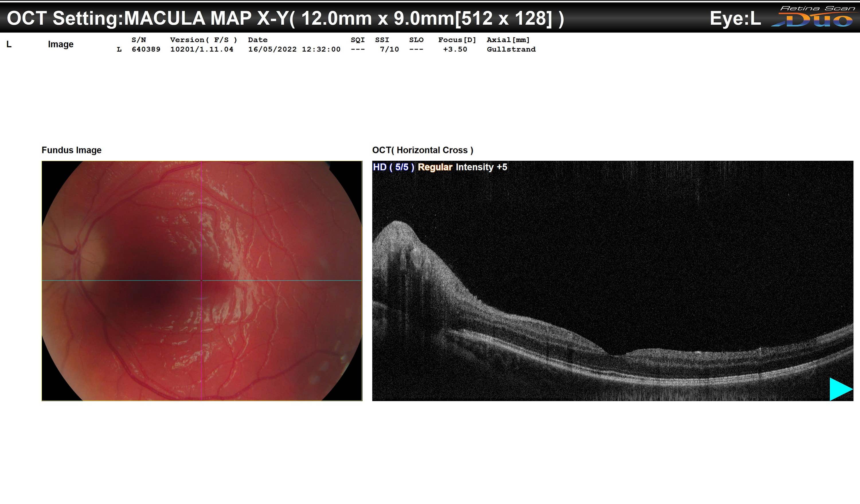The height and width of the screenshot is (504, 860).
Task: Click the 'S/N' column header
Action: tap(138, 40)
